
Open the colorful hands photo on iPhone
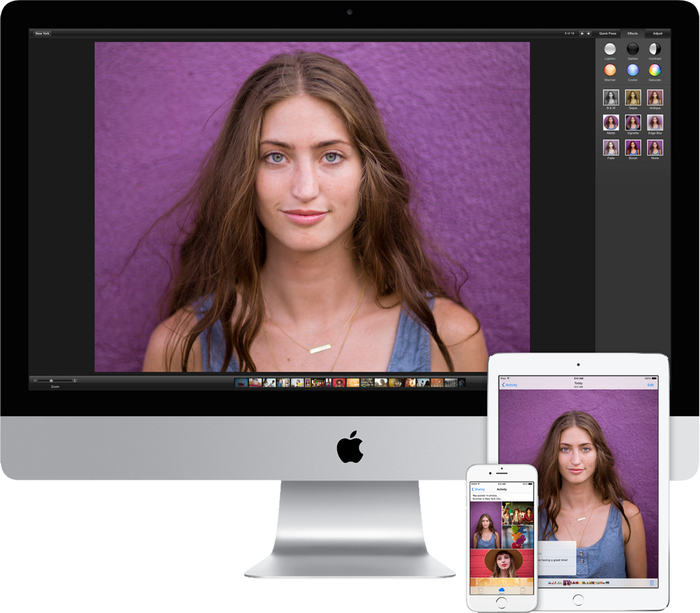point(518,537)
